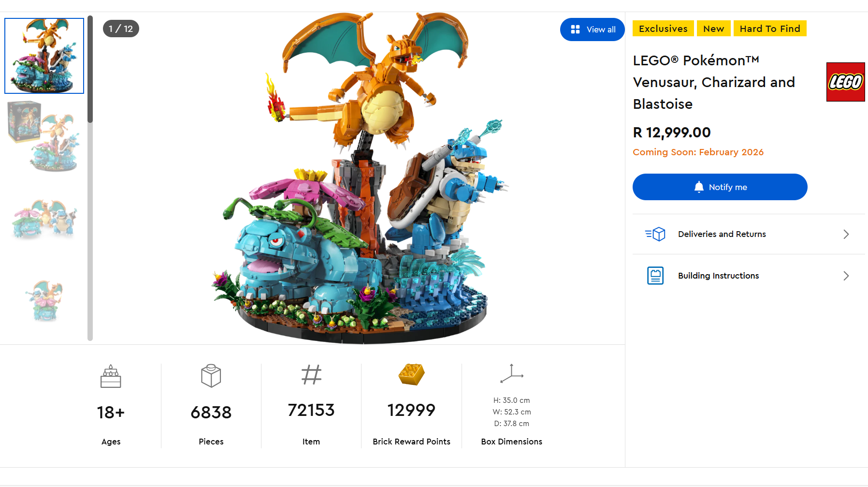868x487 pixels.
Task: Click the bell icon inside Notify me
Action: coord(699,187)
